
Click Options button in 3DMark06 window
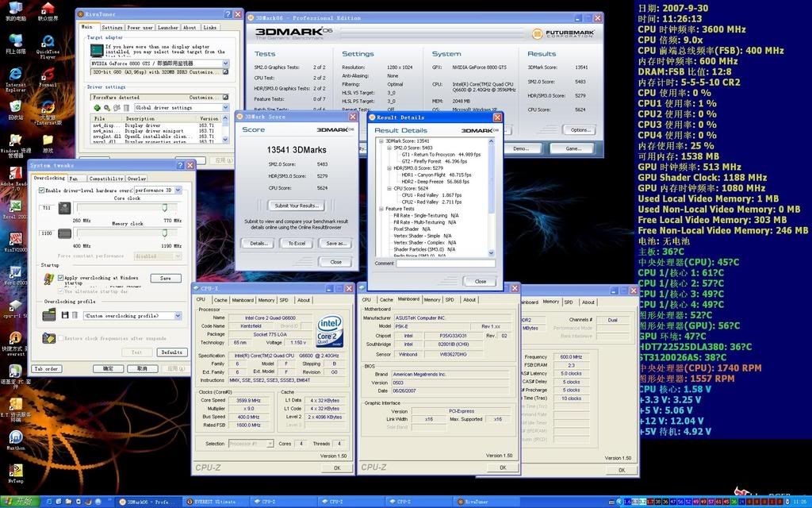(580, 130)
